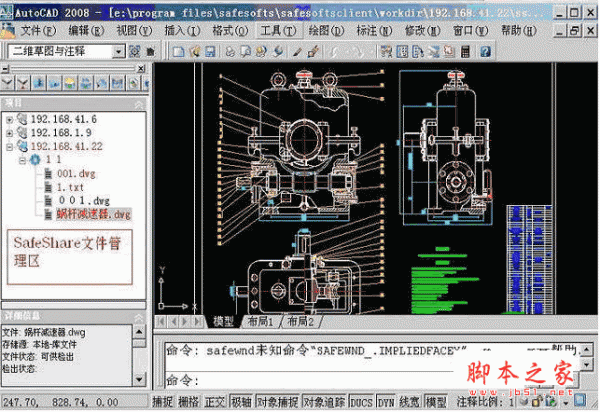The height and width of the screenshot is (412, 600).
Task: Click the Publish toolbar icon
Action: coord(262,52)
